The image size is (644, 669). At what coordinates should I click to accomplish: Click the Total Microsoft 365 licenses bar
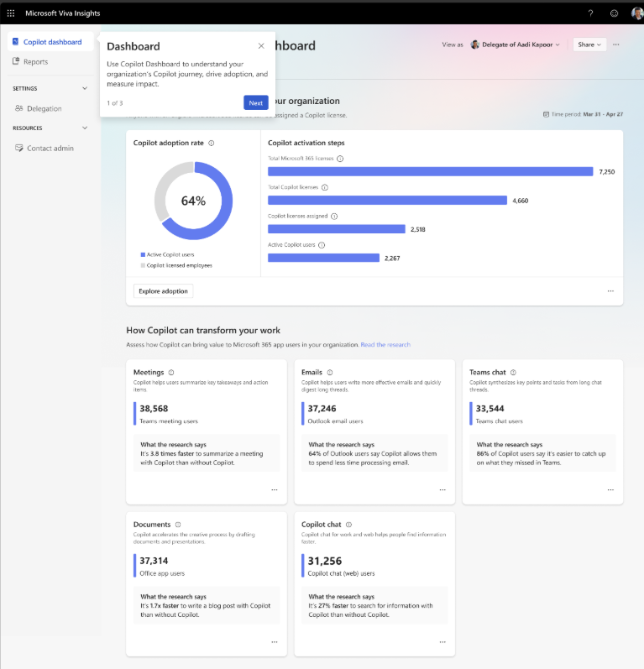click(430, 171)
